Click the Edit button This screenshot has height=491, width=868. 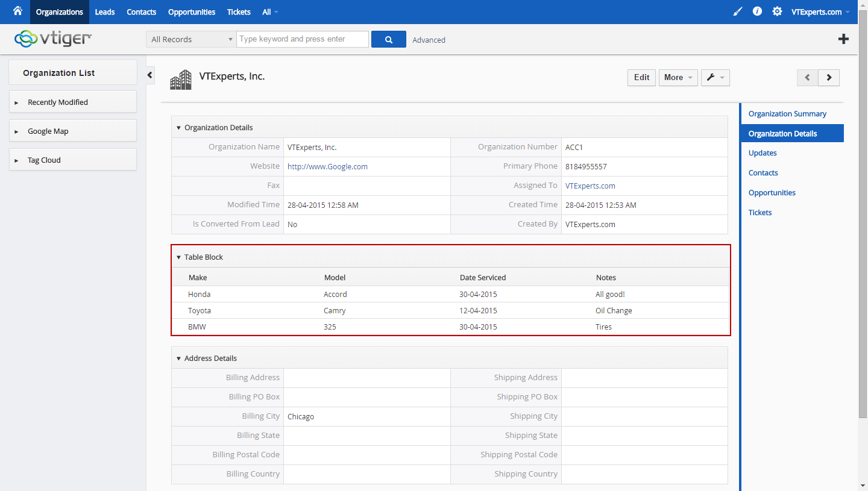coord(642,77)
